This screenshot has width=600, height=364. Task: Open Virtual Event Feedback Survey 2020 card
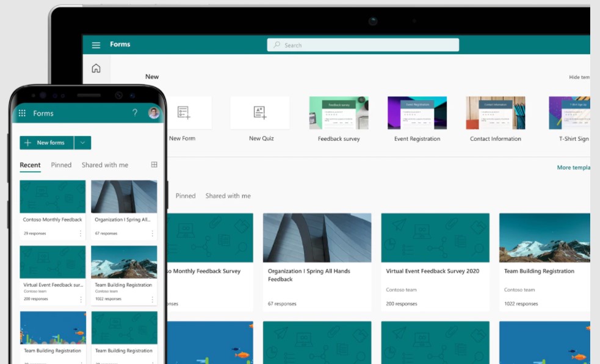(435, 262)
